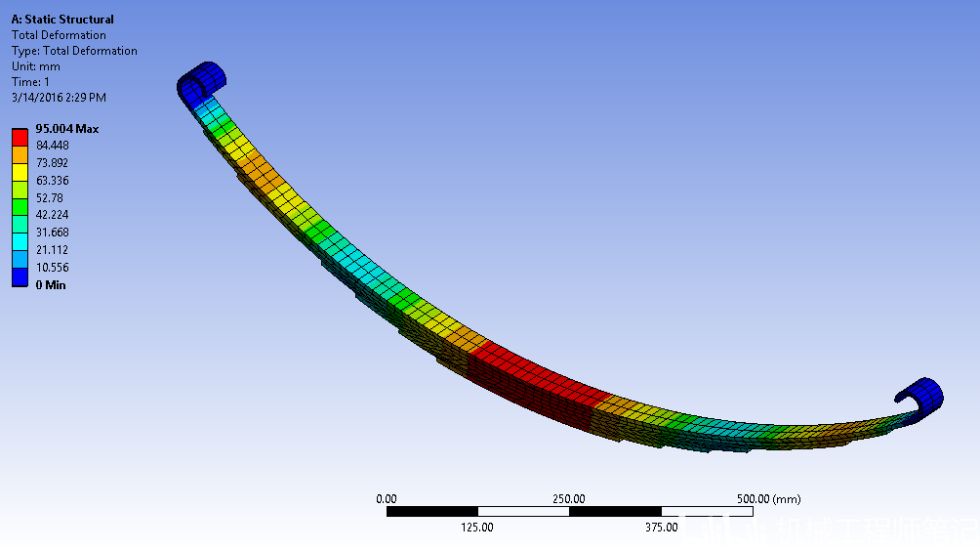980x551 pixels.
Task: Click the red legend color band
Action: (x=20, y=138)
